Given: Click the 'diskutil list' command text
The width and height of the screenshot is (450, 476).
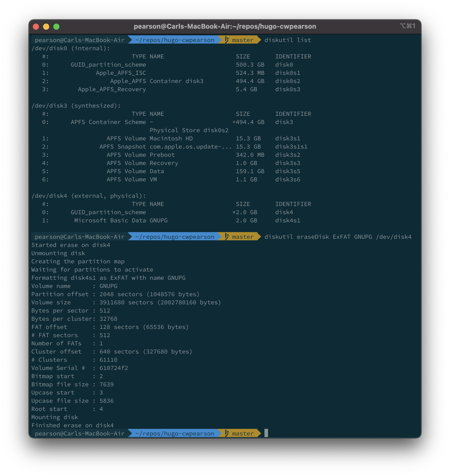Looking at the screenshot, I should coord(288,40).
